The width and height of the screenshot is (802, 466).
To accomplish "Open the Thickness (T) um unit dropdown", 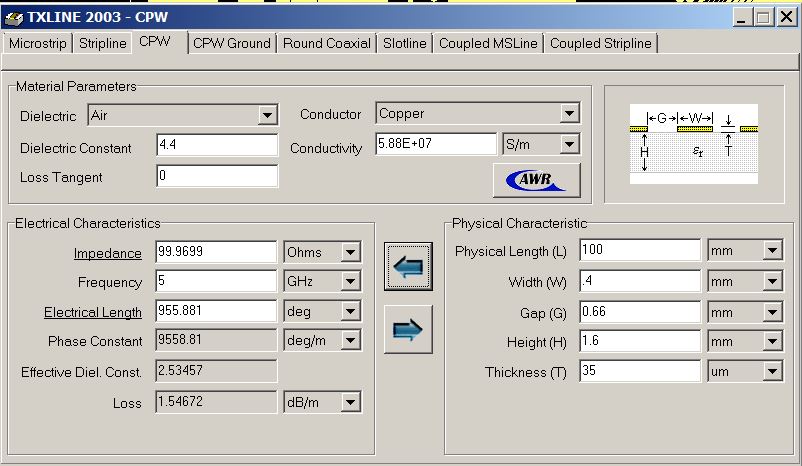I will pyautogui.click(x=772, y=371).
